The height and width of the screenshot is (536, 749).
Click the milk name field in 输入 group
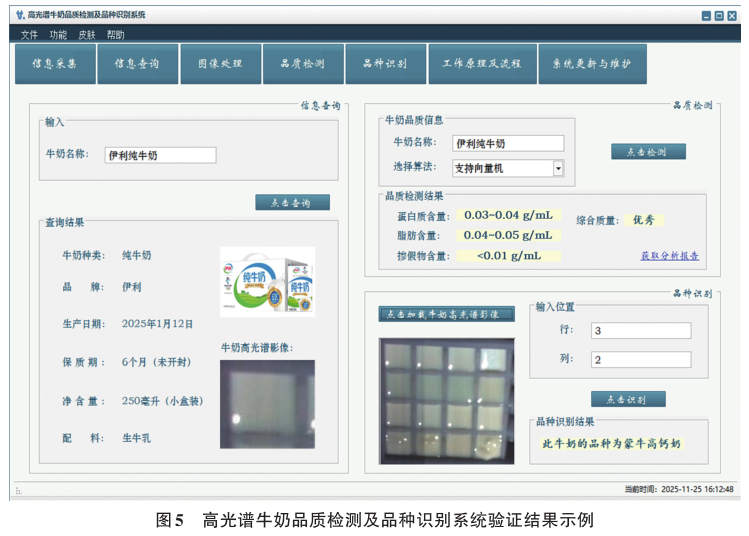tap(160, 155)
